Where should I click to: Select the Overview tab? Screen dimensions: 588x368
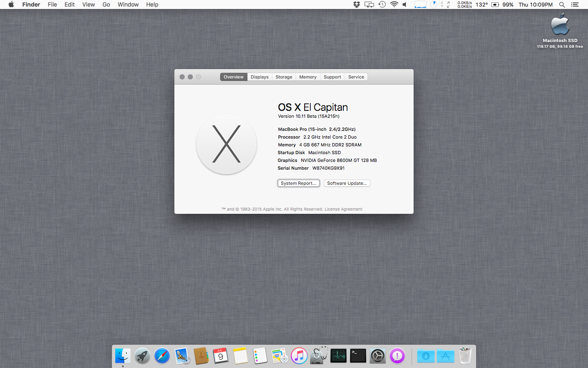click(x=234, y=77)
